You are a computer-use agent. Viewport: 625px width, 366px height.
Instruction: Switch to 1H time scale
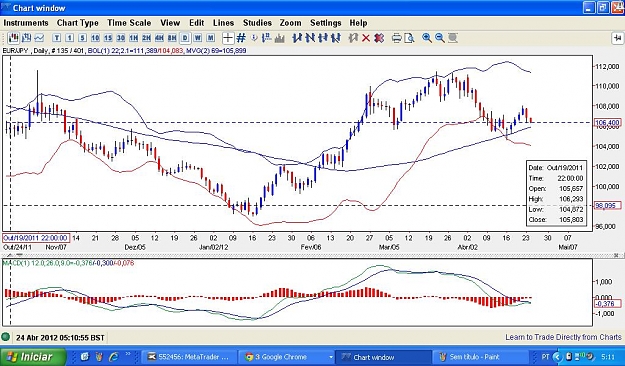[134, 38]
